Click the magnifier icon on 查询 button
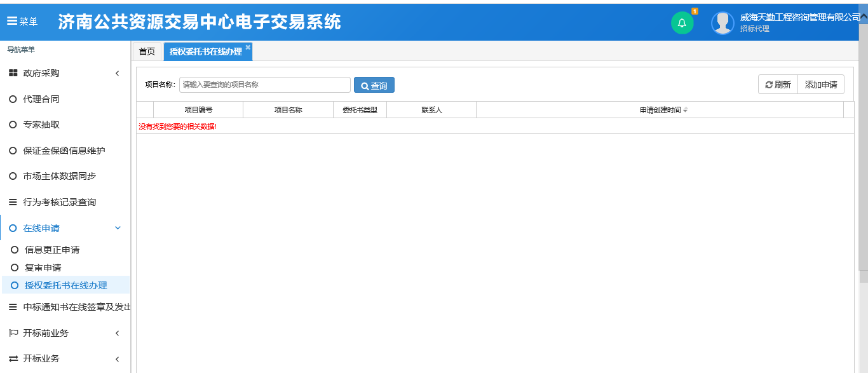This screenshot has height=373, width=868. pos(363,85)
